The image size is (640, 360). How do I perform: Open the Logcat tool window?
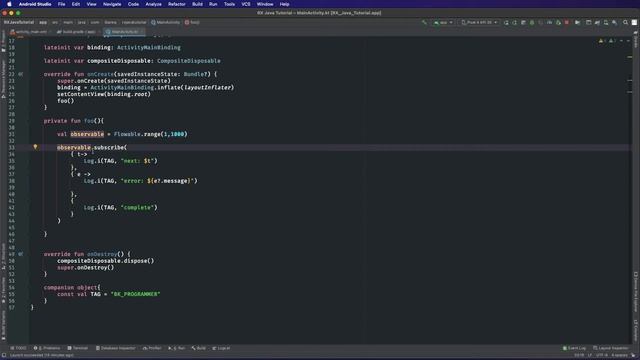click(x=221, y=348)
